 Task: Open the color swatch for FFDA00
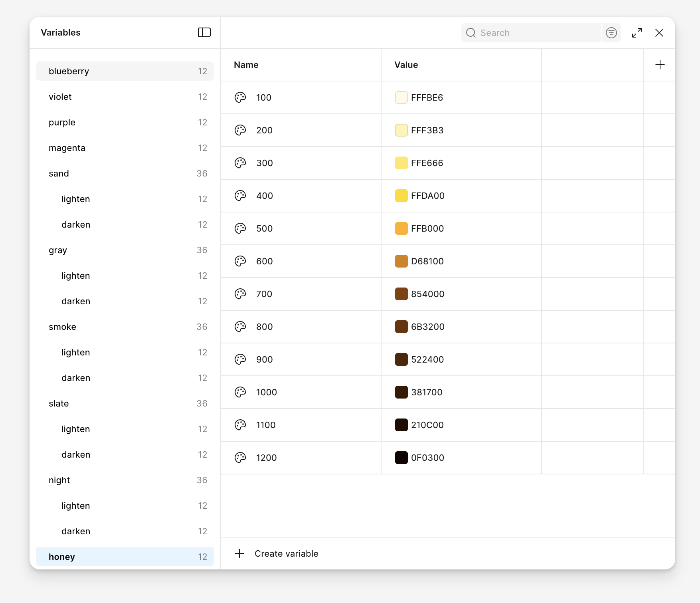(x=401, y=196)
